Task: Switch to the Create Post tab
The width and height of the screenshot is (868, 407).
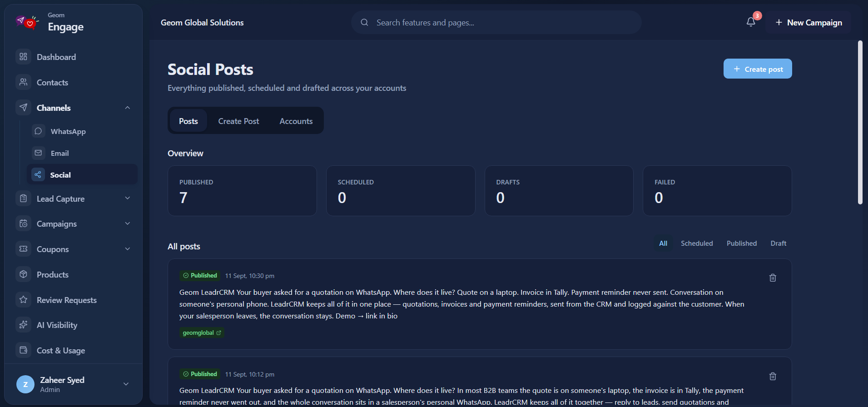Action: coord(238,121)
